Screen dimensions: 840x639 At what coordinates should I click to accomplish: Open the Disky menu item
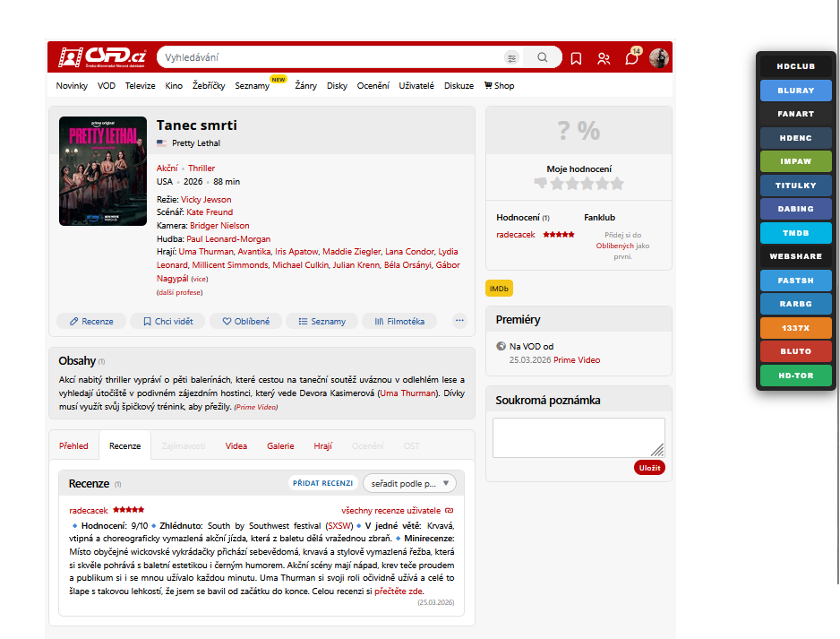pos(337,86)
